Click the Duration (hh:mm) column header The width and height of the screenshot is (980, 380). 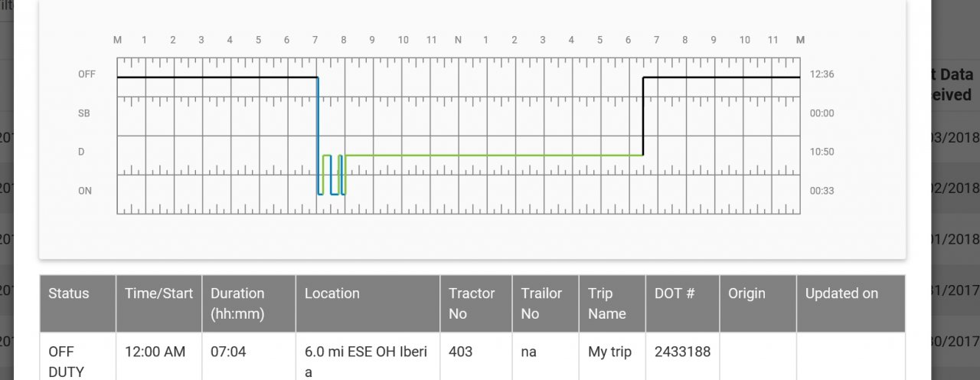point(237,303)
